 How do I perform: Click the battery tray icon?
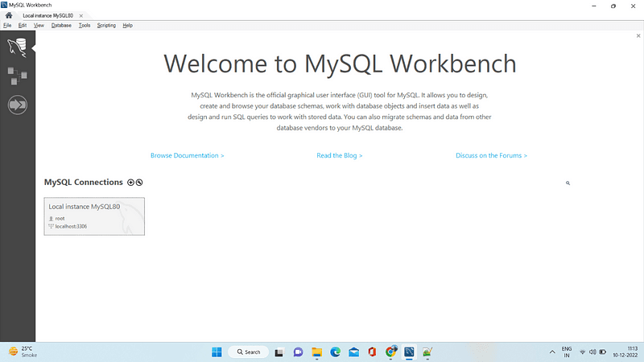[603, 352]
